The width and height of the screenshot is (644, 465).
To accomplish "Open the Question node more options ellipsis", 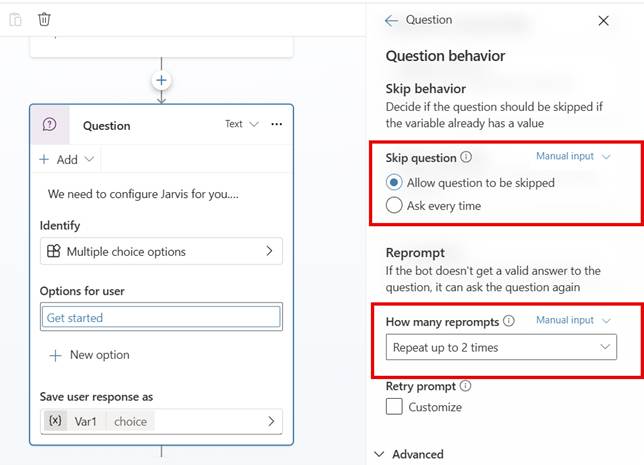I will (277, 125).
